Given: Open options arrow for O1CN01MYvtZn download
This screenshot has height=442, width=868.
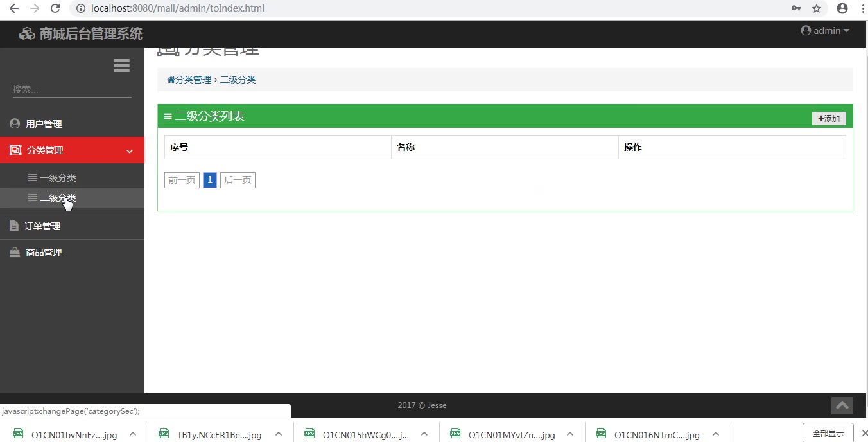Looking at the screenshot, I should click(570, 434).
